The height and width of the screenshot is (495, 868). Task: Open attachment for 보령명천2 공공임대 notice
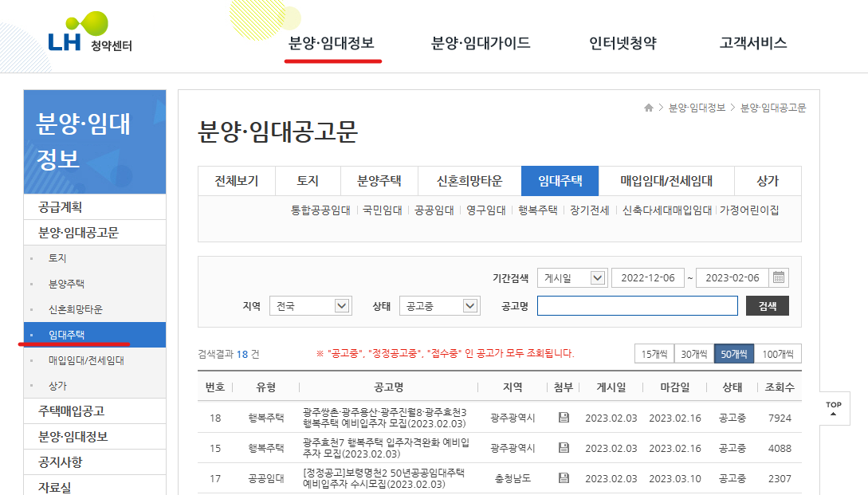tap(564, 478)
